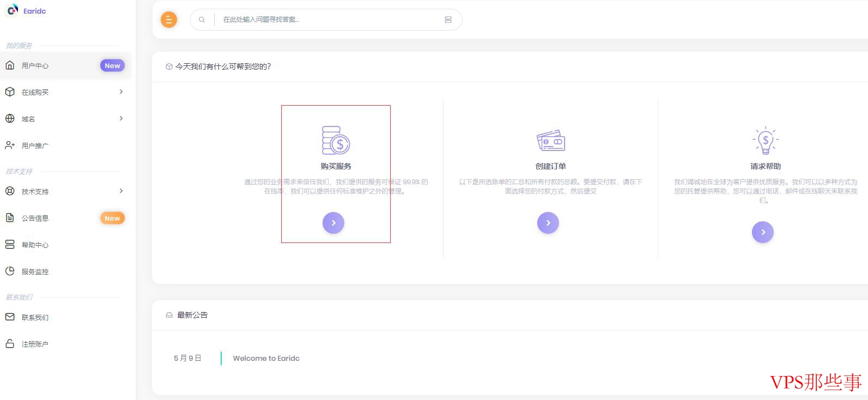Screen dimensions: 868x400
Task: Click the envelope icon beside 联系我们
Action: coord(10,317)
